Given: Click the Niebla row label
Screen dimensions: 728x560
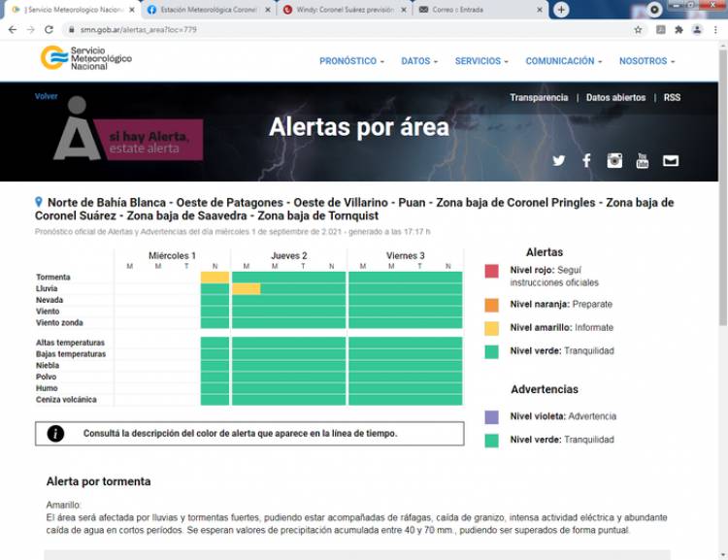Looking at the screenshot, I should pos(48,366).
